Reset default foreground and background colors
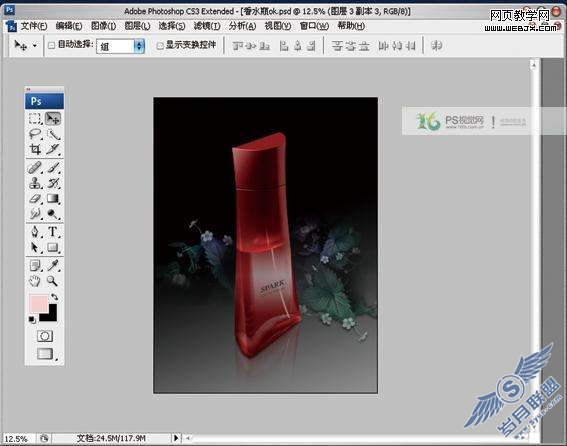 tap(32, 319)
